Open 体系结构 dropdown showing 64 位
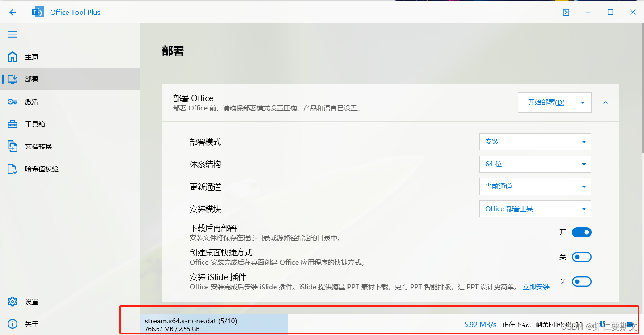 (535, 164)
